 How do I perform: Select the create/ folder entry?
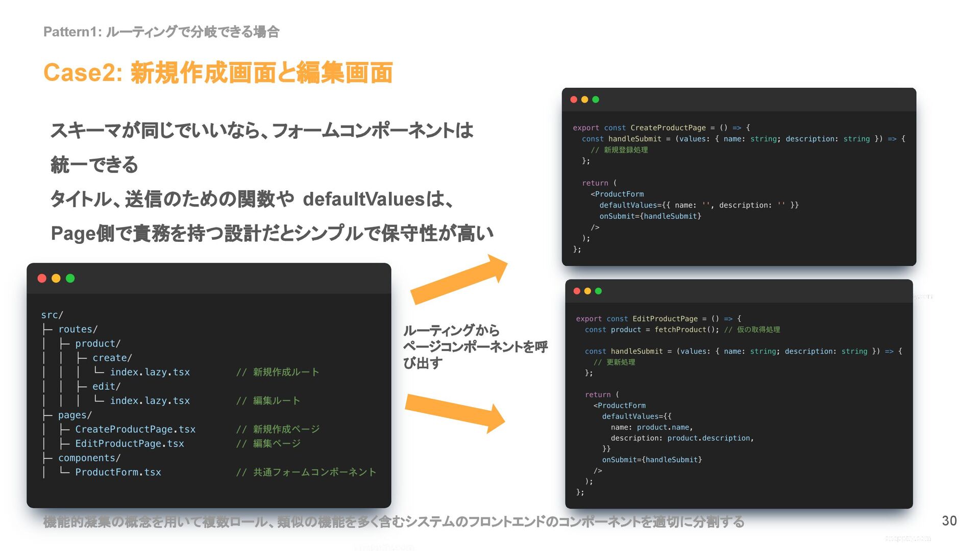click(112, 358)
